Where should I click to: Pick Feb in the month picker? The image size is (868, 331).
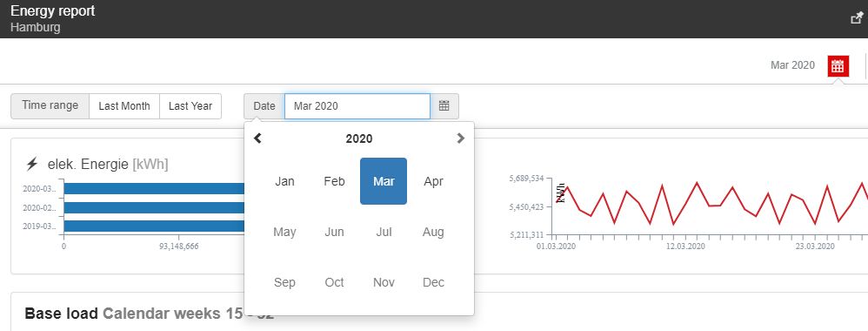334,181
